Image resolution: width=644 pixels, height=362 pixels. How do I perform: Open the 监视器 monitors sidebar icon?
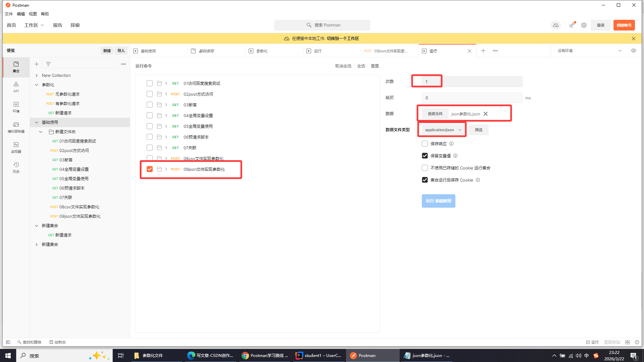point(16,147)
